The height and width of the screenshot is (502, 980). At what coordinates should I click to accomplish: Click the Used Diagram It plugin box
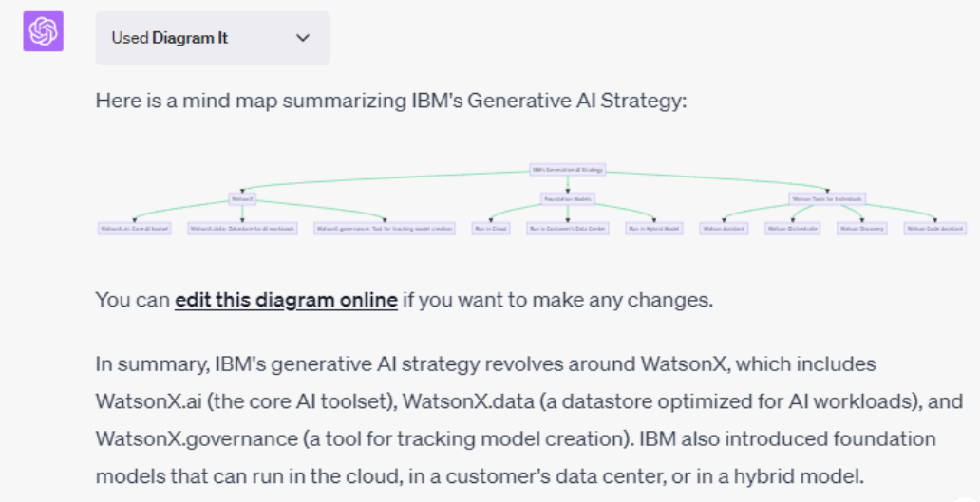coord(212,38)
